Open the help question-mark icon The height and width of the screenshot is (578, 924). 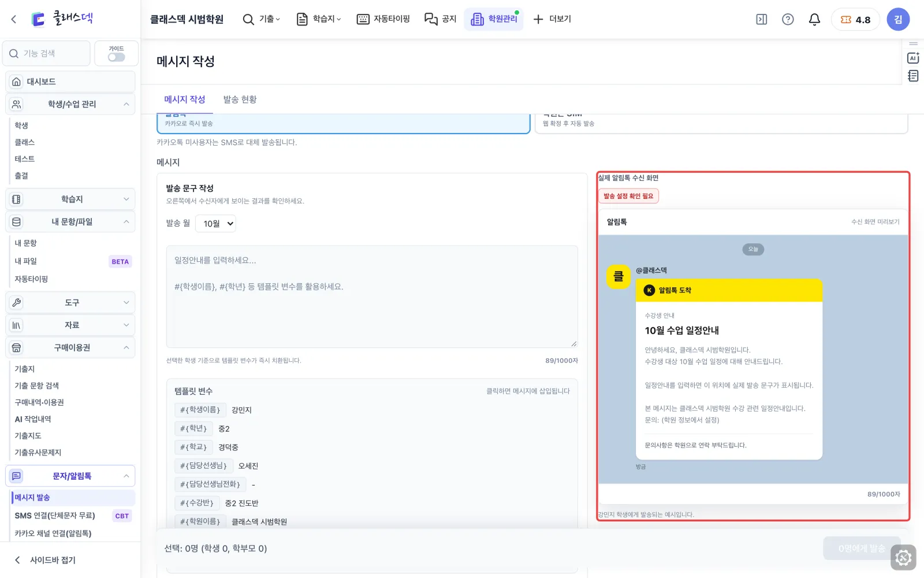(x=788, y=19)
